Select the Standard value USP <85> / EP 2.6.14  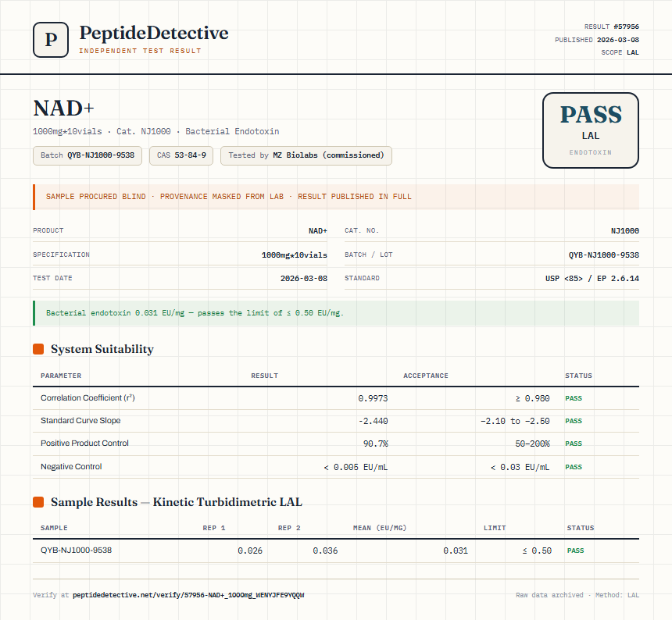pyautogui.click(x=592, y=278)
